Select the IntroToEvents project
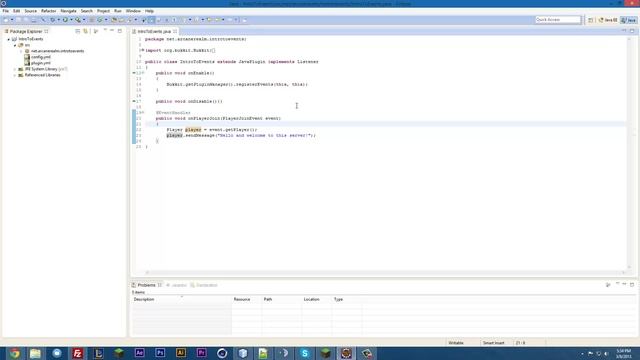 [x=31, y=39]
